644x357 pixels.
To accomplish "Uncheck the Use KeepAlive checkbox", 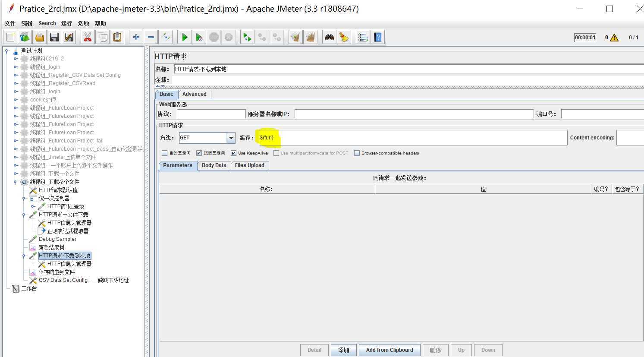I will pos(233,153).
